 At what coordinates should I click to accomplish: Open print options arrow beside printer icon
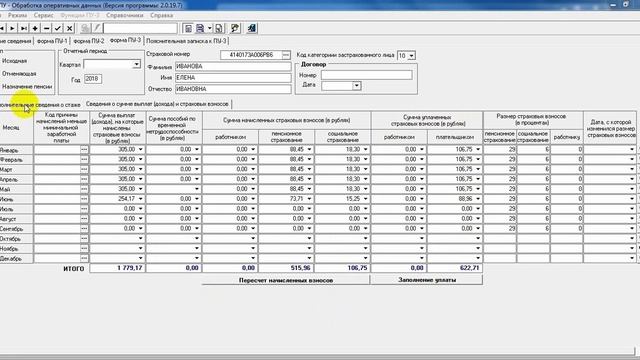coord(210,28)
